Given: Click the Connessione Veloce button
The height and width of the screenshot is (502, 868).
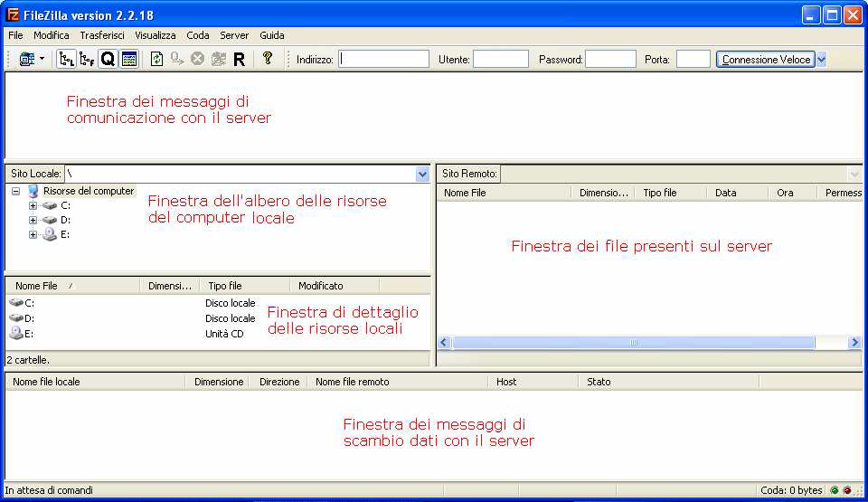Looking at the screenshot, I should 766,60.
